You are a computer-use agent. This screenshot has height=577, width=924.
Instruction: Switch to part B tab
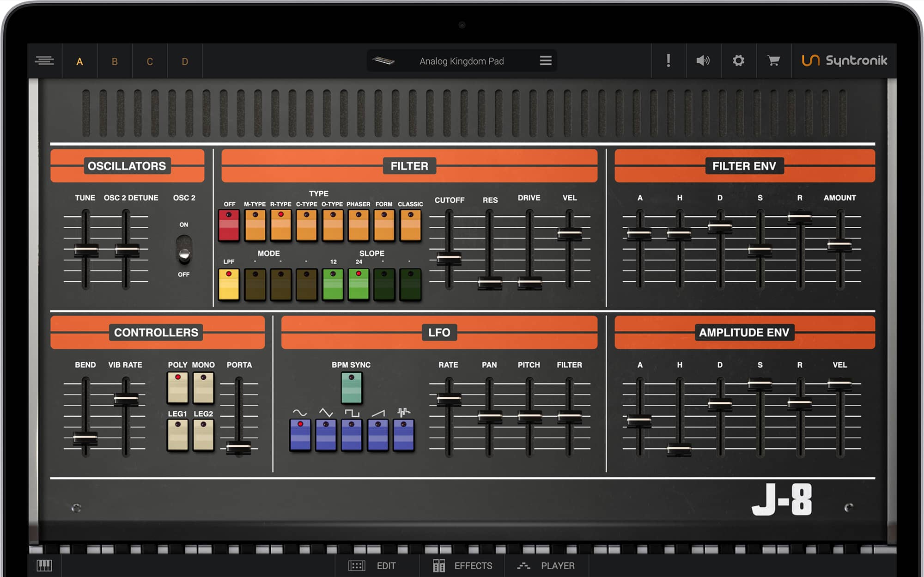coord(115,61)
